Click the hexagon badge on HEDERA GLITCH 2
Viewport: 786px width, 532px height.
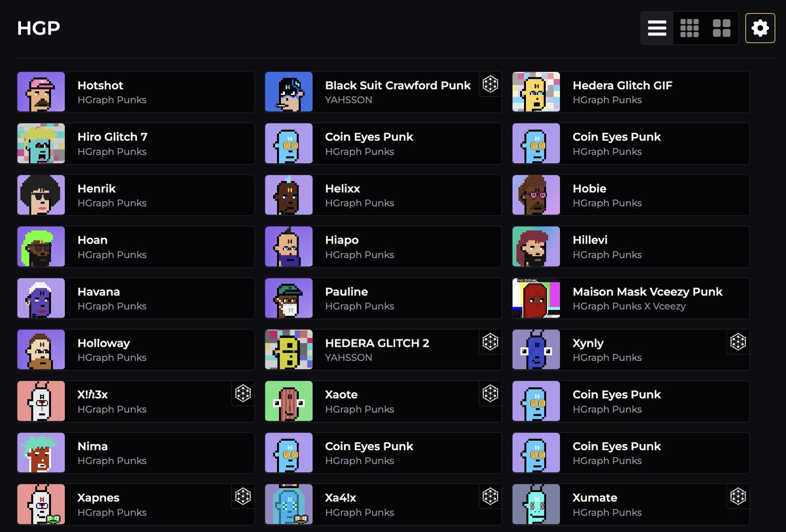pos(491,341)
